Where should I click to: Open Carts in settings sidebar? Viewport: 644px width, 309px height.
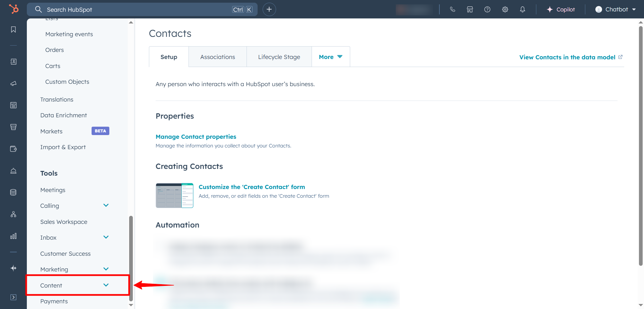[53, 66]
